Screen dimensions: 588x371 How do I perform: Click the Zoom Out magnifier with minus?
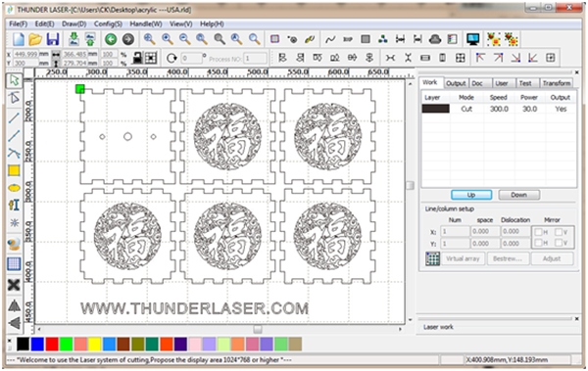click(x=184, y=39)
